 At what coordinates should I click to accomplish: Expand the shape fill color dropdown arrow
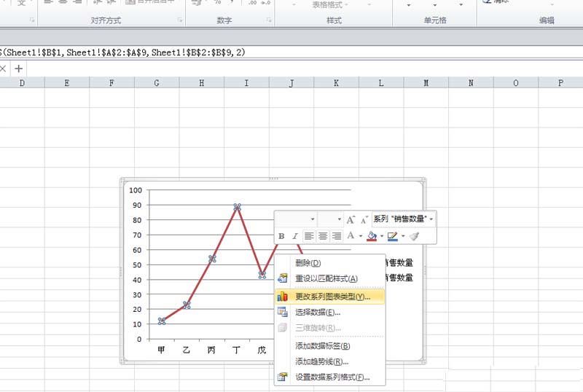[382, 236]
